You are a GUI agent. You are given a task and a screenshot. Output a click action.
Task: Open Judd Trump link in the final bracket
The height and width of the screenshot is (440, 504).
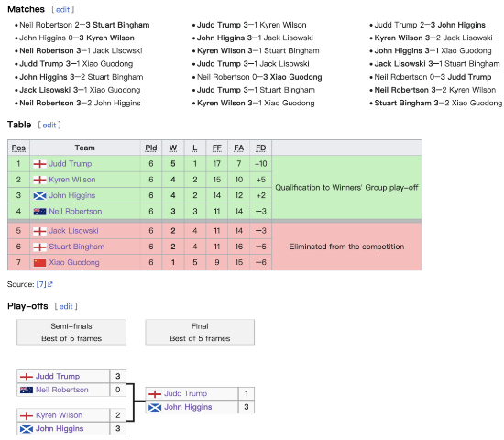click(185, 393)
